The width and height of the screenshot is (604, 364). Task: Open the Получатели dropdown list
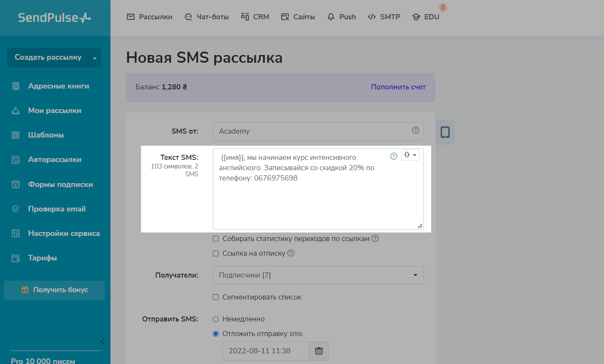pos(318,275)
